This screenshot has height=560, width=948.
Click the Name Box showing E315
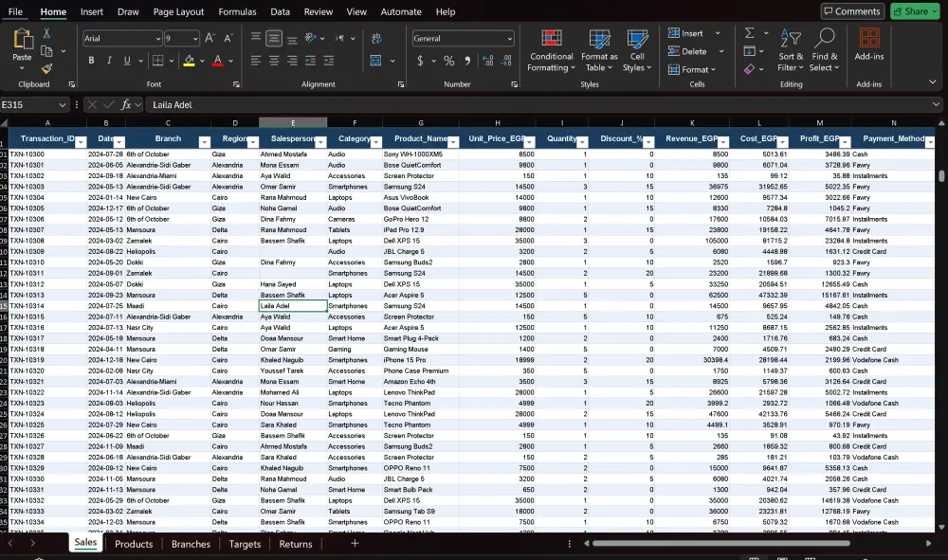pyautogui.click(x=34, y=104)
